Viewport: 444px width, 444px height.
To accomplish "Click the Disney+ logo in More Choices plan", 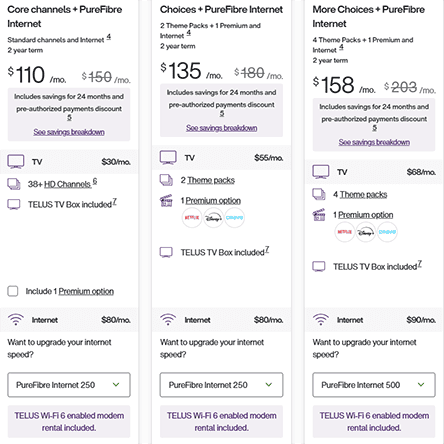I will [x=366, y=232].
